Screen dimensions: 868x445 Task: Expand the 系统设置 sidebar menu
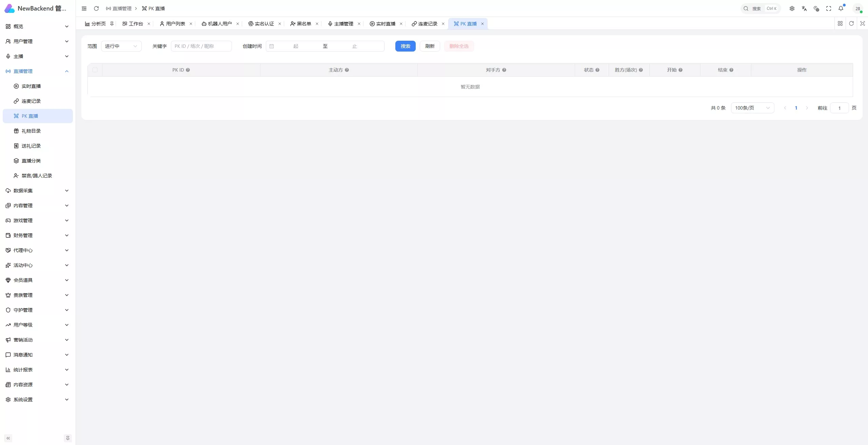[37, 400]
